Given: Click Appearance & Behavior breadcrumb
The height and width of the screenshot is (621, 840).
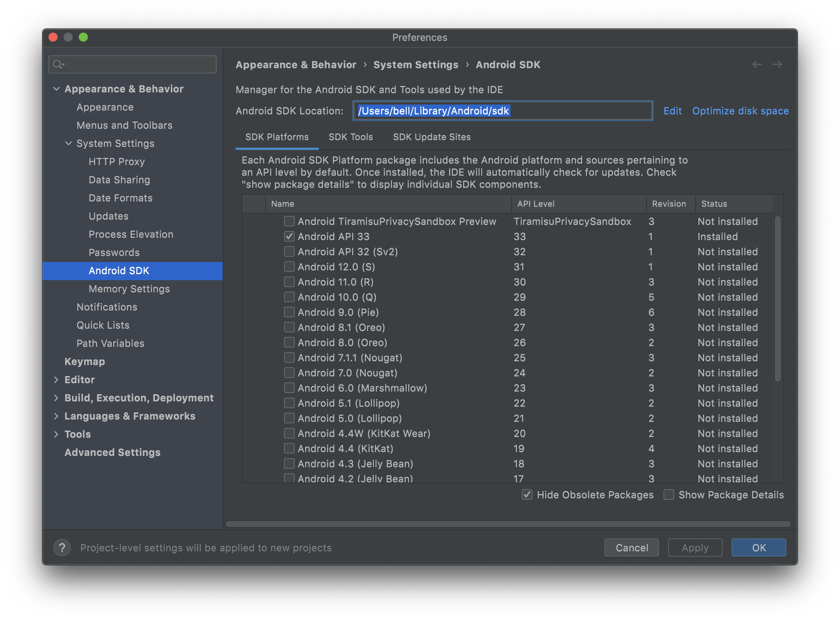Looking at the screenshot, I should (296, 65).
